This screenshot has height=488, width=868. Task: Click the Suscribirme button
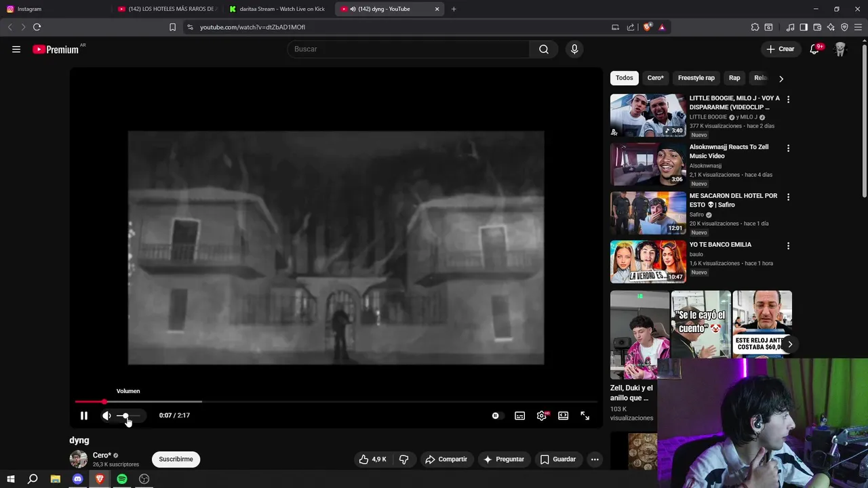pos(176,459)
